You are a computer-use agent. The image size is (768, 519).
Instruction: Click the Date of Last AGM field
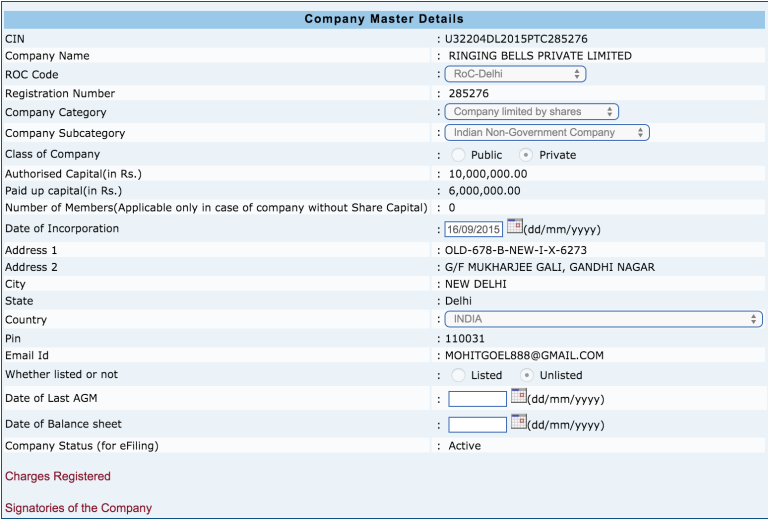(477, 399)
